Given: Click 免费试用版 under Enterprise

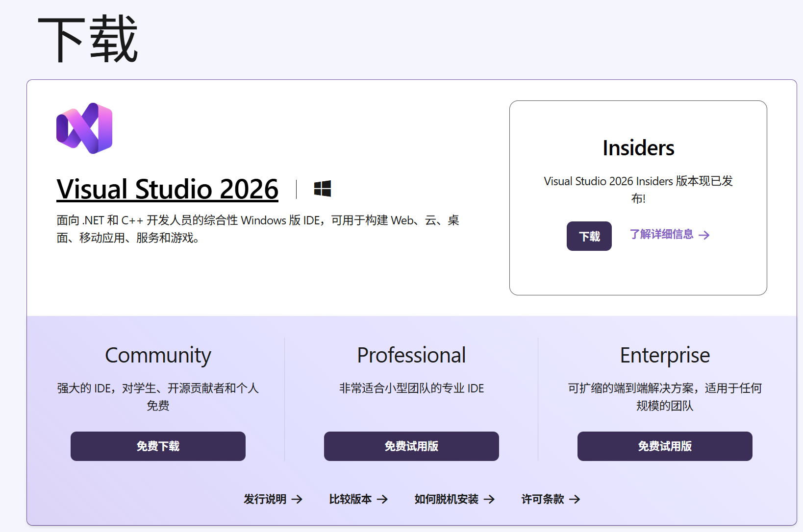Looking at the screenshot, I should click(665, 446).
